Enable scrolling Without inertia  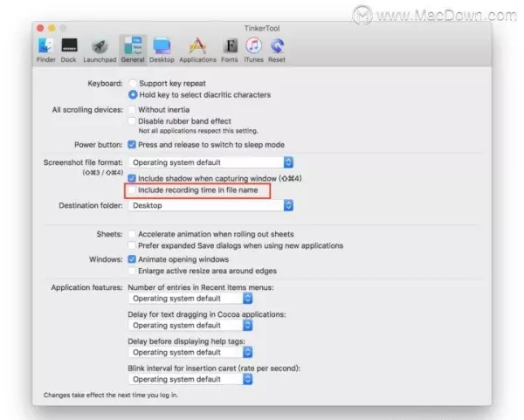[132, 110]
